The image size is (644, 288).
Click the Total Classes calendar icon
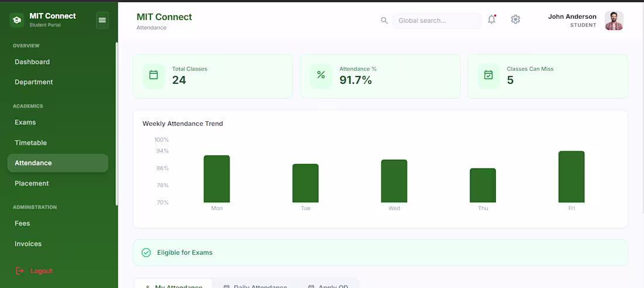pyautogui.click(x=153, y=76)
